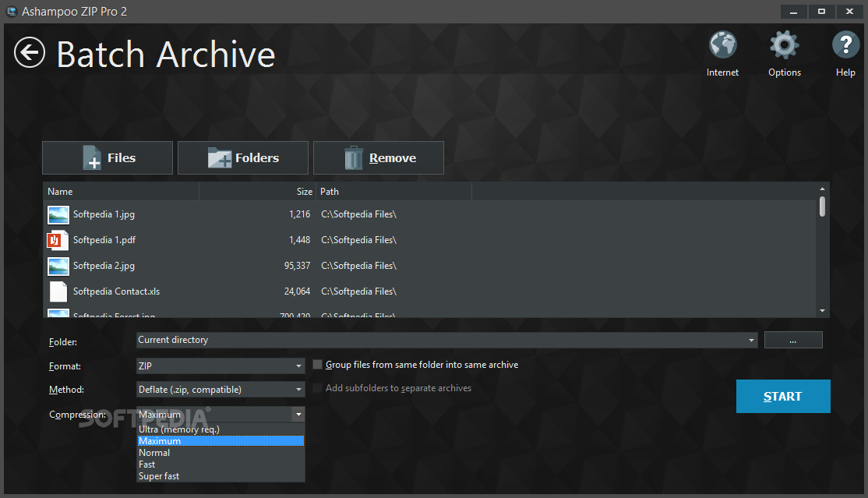The image size is (868, 498).
Task: Open the Folder dropdown showing Current directory
Action: [x=446, y=340]
